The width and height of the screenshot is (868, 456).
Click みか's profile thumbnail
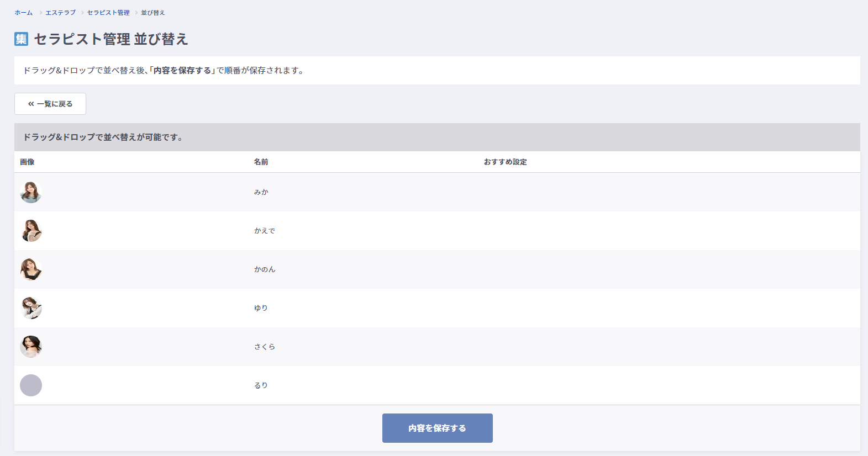(31, 192)
